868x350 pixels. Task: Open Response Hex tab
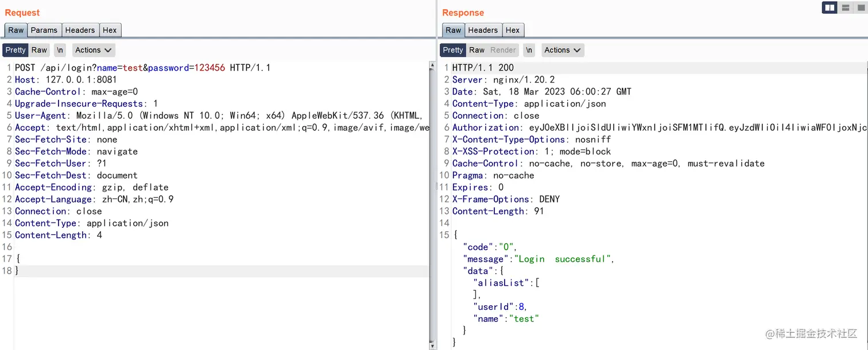pyautogui.click(x=513, y=30)
